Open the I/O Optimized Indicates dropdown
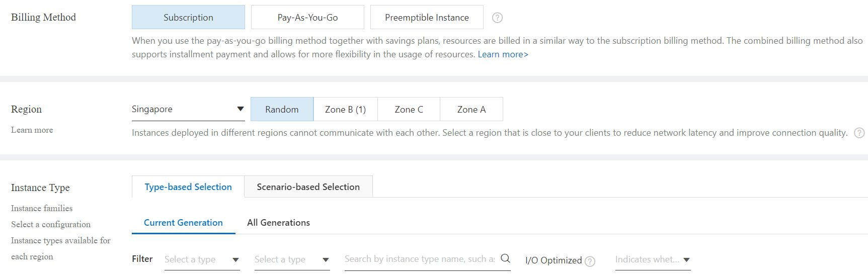The width and height of the screenshot is (868, 278). click(653, 259)
